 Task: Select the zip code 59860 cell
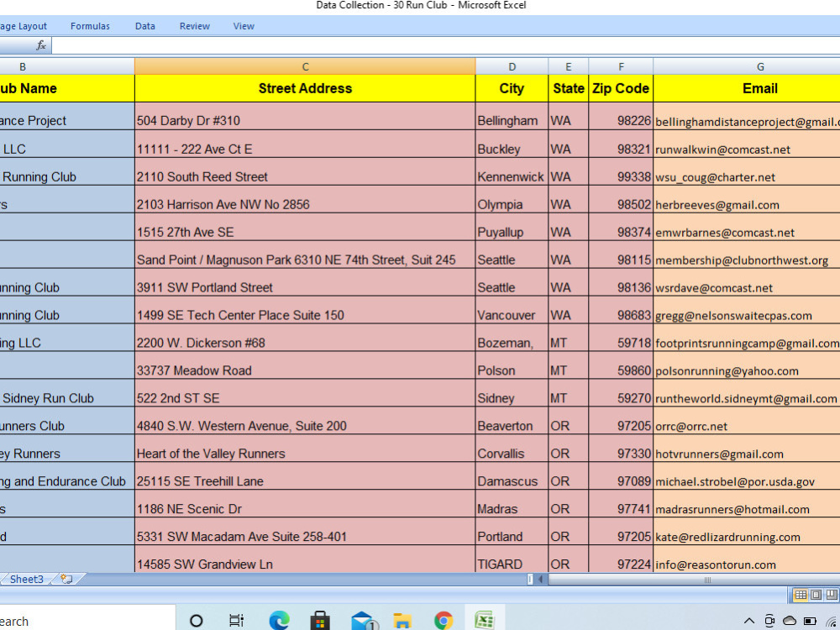621,365
